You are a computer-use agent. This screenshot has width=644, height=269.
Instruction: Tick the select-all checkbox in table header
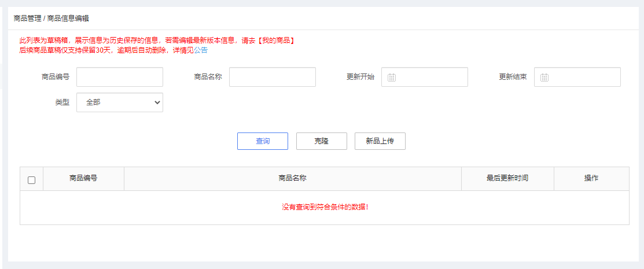31,180
